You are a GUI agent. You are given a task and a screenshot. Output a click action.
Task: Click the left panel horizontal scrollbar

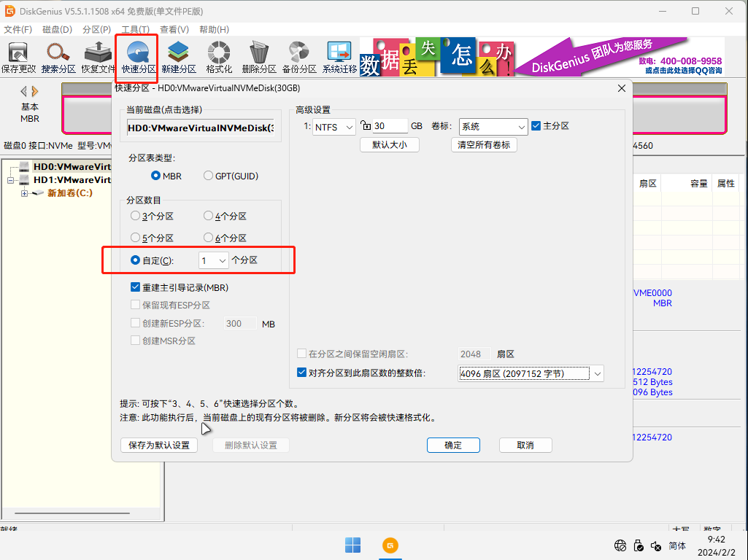72,513
